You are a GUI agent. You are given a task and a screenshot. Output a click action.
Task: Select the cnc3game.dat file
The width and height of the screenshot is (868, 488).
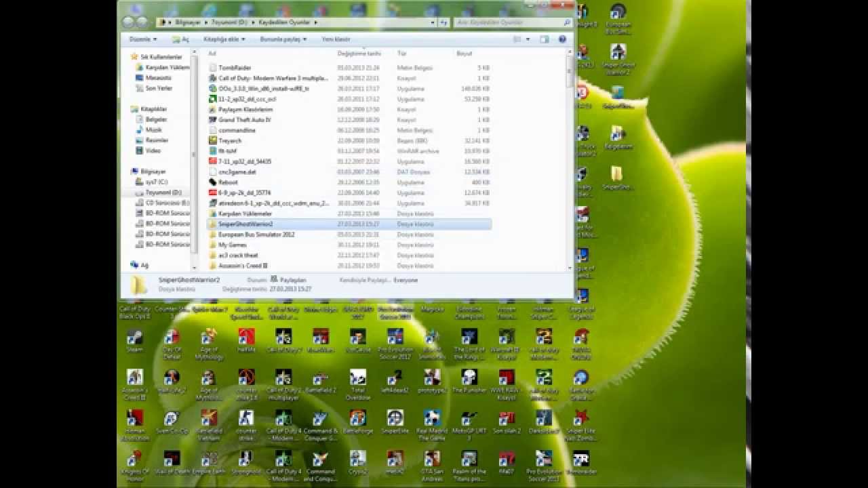pos(349,172)
